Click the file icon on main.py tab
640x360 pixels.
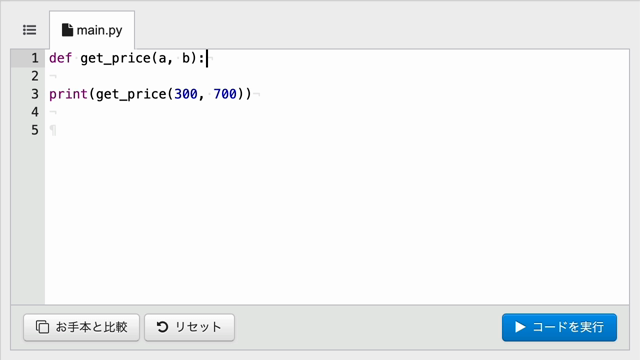[x=67, y=30]
